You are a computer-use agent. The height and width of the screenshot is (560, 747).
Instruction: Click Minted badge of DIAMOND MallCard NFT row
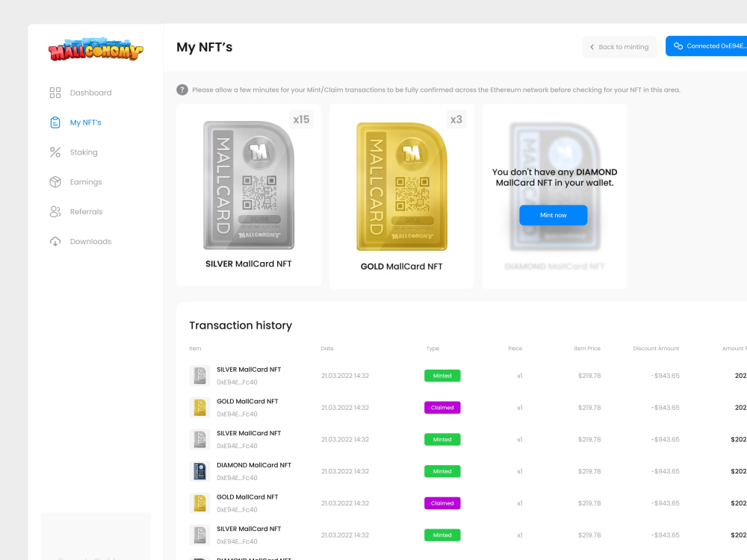click(x=442, y=471)
